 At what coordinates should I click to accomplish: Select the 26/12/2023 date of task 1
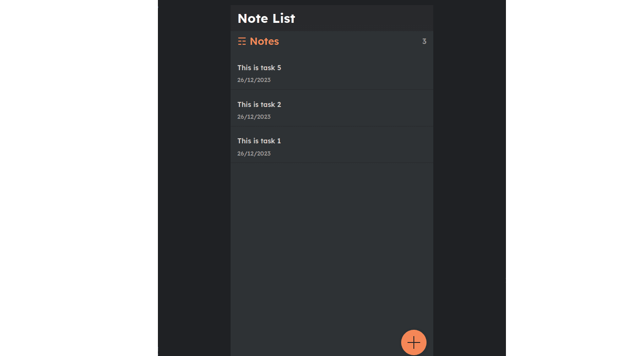pyautogui.click(x=254, y=153)
